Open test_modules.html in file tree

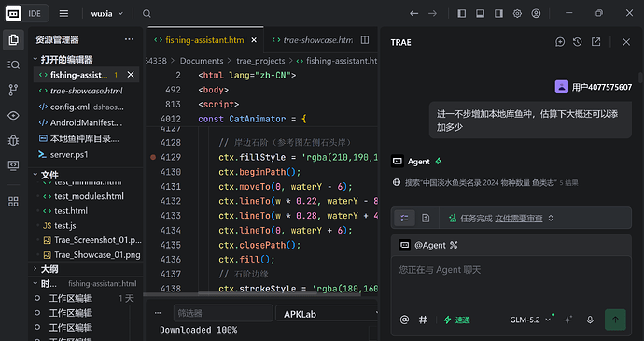[89, 196]
